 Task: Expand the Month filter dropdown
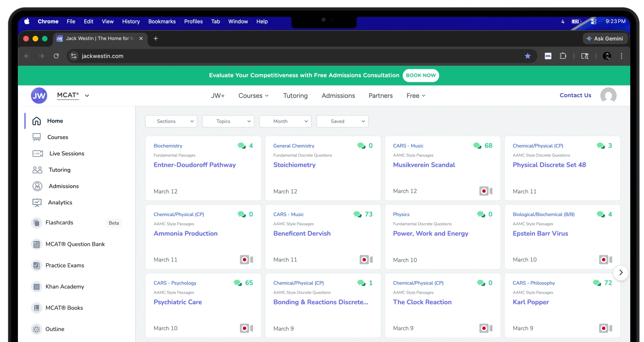tap(285, 121)
